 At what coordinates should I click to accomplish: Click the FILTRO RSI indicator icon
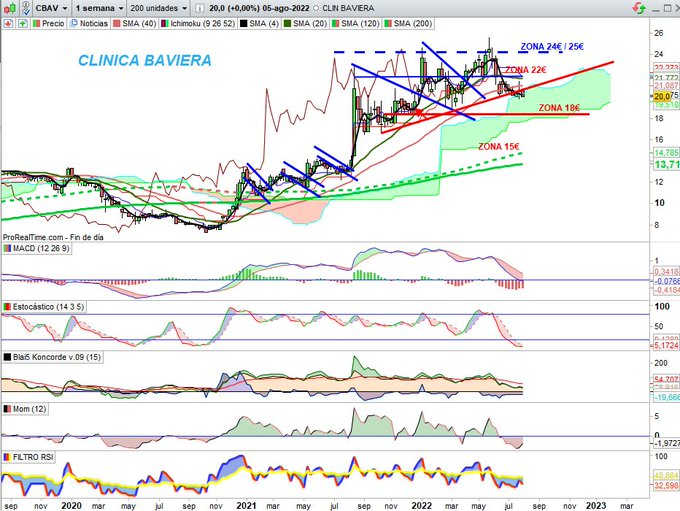[6, 457]
